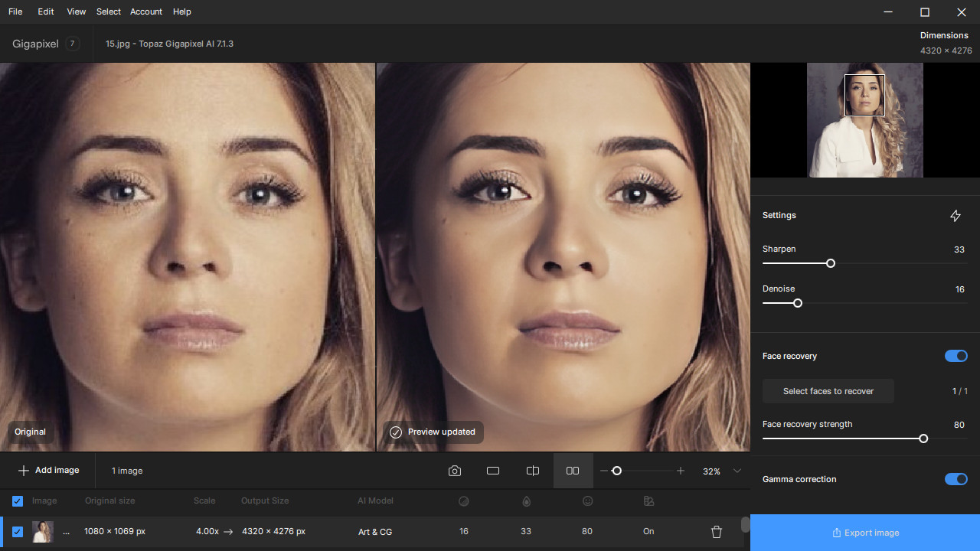Open the Art & CG model selector

(x=375, y=532)
